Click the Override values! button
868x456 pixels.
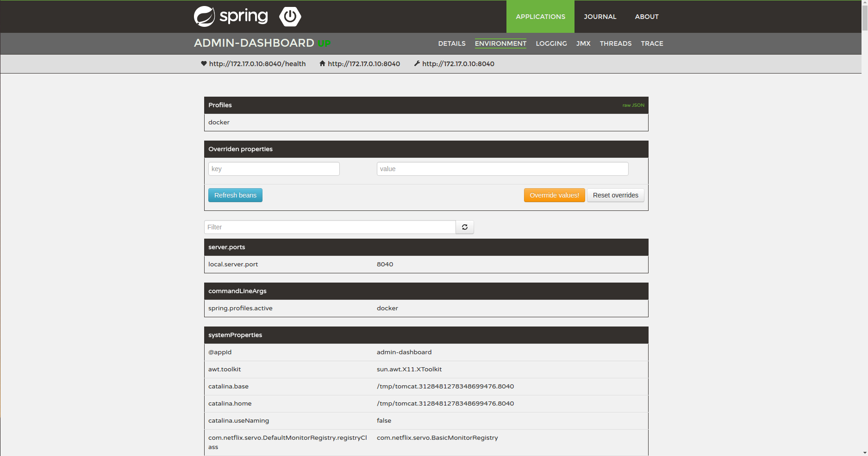[x=554, y=195]
